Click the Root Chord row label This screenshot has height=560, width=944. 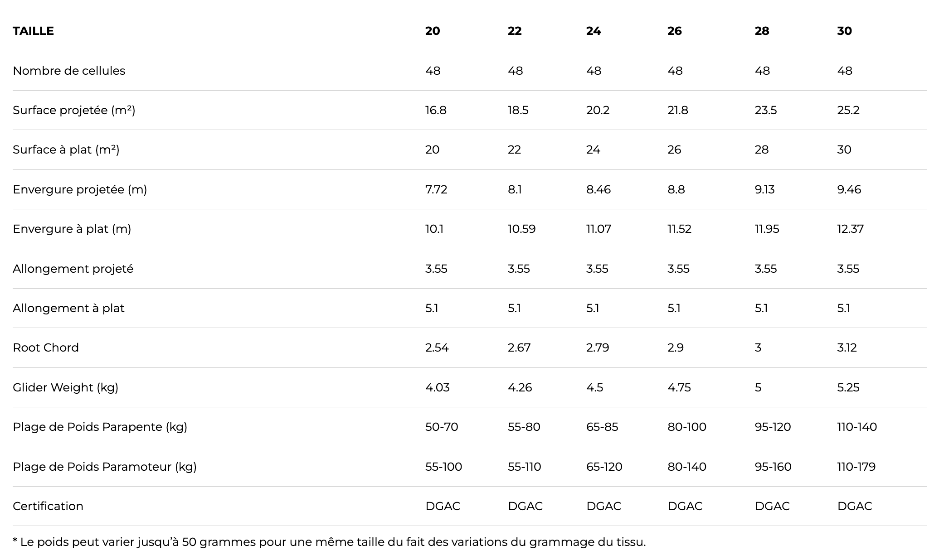pyautogui.click(x=46, y=348)
